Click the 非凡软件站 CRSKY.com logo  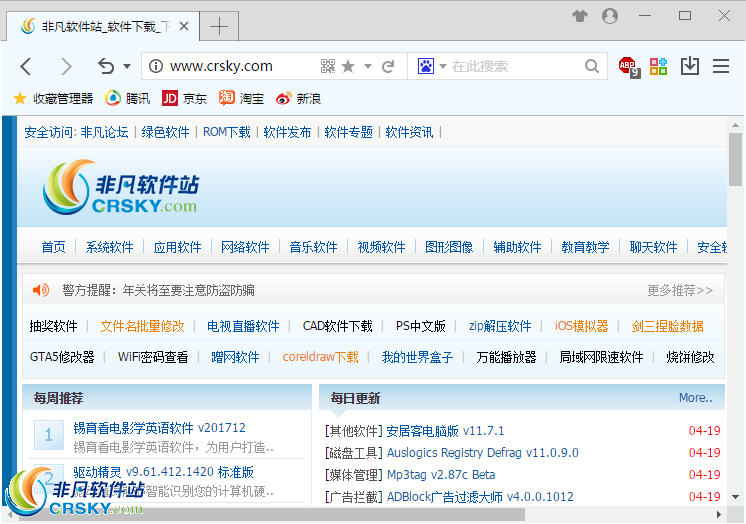click(121, 187)
